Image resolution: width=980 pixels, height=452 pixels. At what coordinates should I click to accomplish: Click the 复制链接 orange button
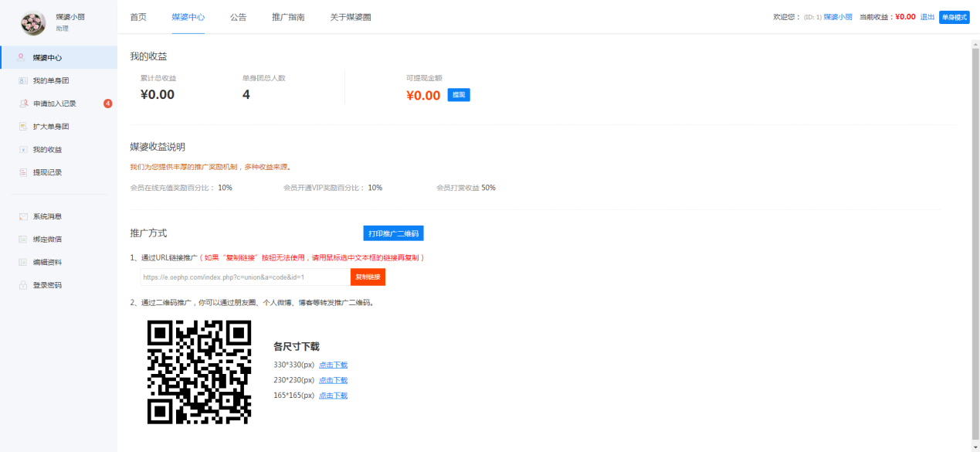pos(368,277)
